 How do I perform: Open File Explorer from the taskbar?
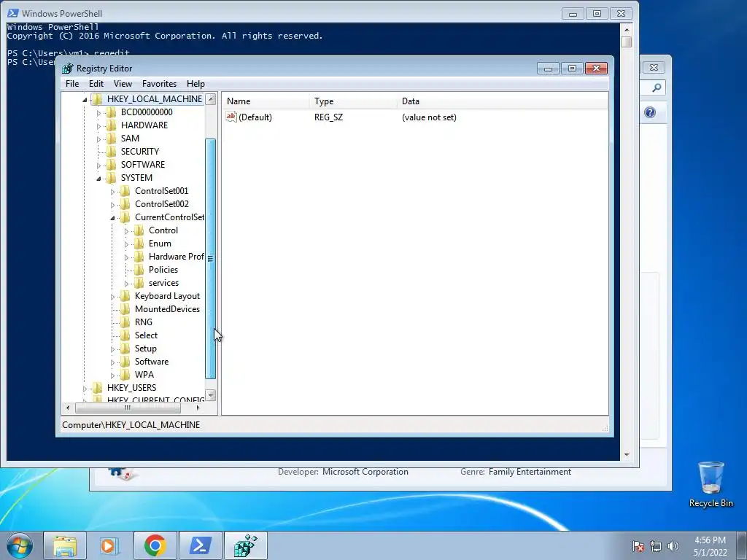pyautogui.click(x=65, y=545)
